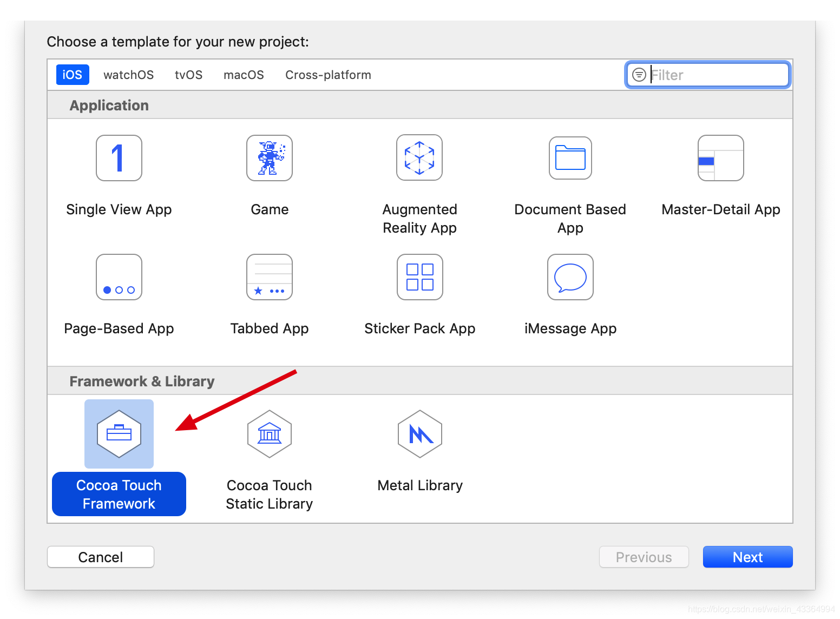
Task: Click the Next button
Action: (748, 557)
